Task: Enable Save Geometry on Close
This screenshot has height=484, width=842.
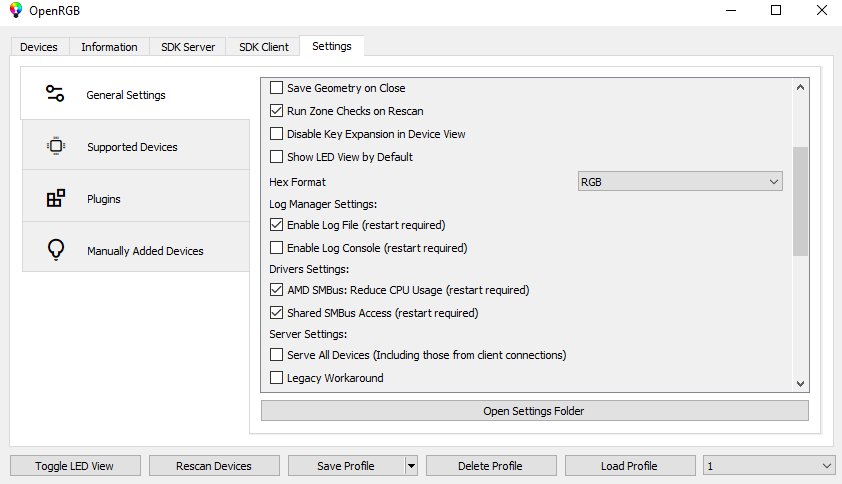Action: (277, 88)
